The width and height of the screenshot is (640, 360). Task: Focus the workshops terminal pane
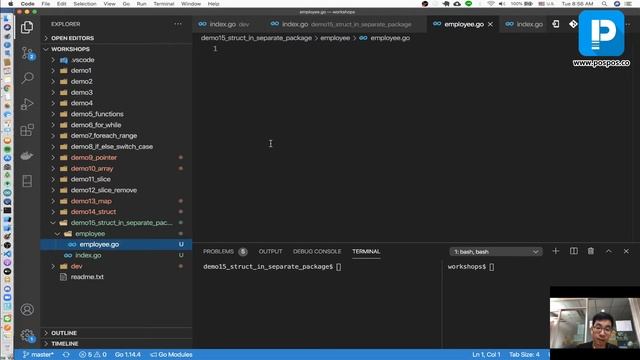[471, 267]
